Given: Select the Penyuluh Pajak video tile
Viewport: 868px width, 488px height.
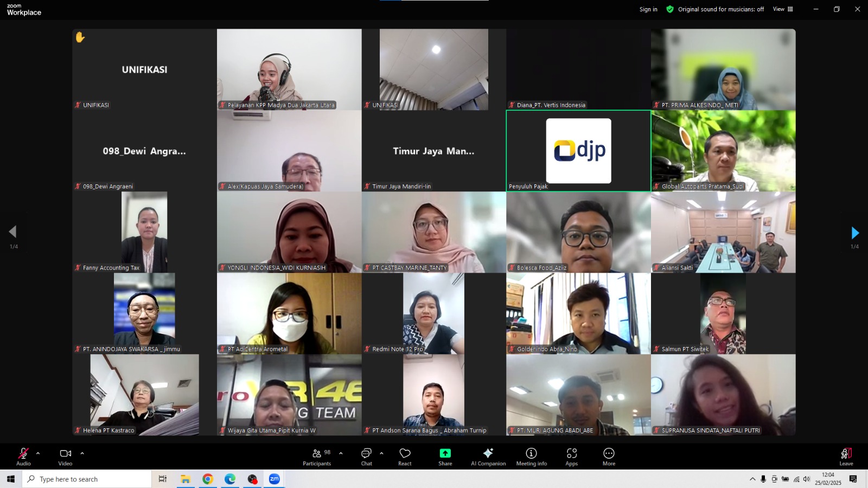Looking at the screenshot, I should pyautogui.click(x=578, y=151).
